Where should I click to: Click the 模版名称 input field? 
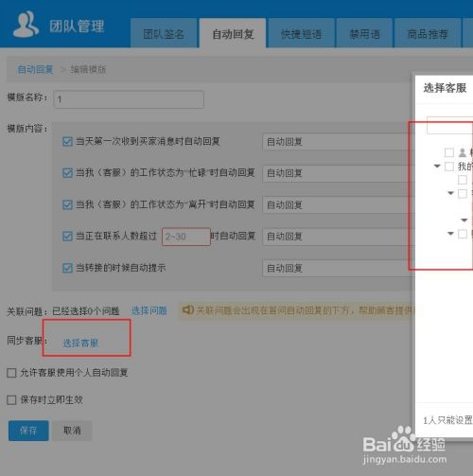coord(129,99)
